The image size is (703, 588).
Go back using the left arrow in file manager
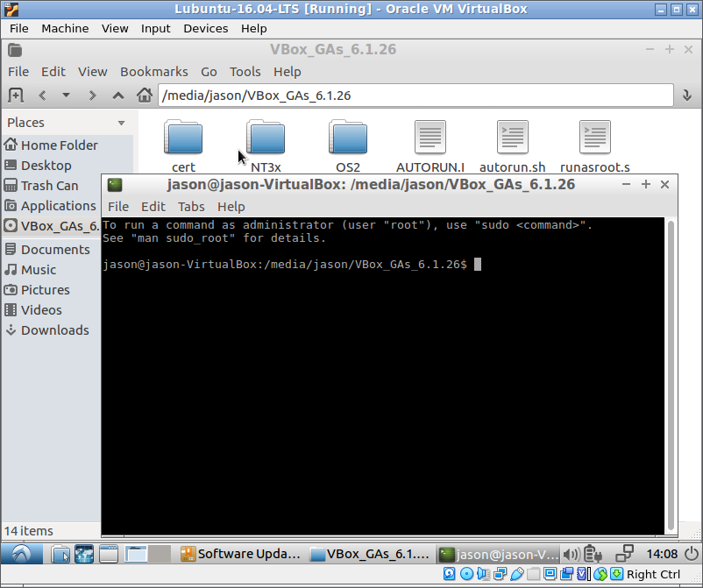tap(43, 95)
